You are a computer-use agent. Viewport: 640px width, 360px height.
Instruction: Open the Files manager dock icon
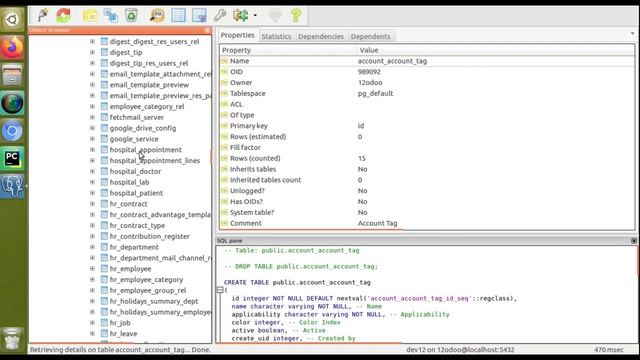[x=12, y=75]
